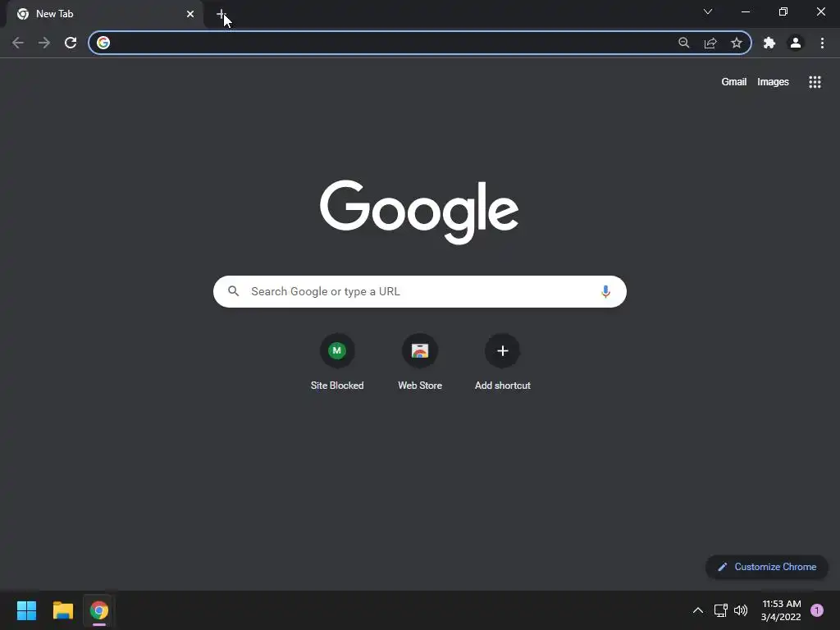Screen dimensions: 840x630
Task: Open network status tray icon
Action: 720,610
